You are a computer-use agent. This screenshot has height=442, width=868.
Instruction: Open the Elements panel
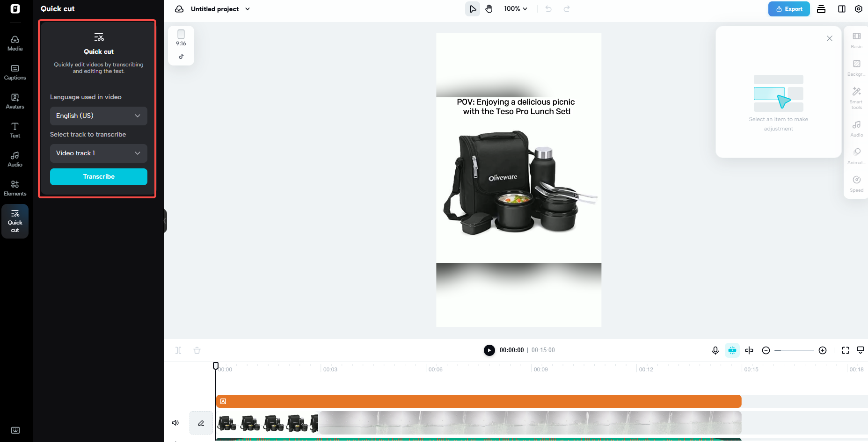tap(15, 188)
